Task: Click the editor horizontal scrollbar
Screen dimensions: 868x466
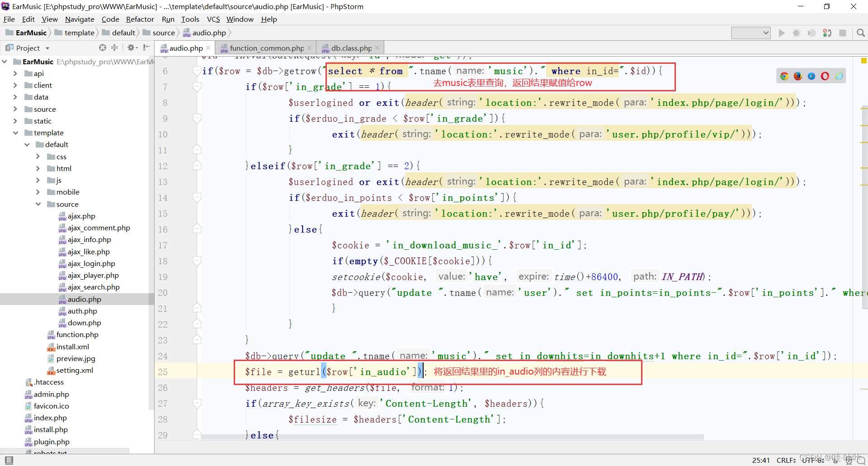Action: point(452,437)
